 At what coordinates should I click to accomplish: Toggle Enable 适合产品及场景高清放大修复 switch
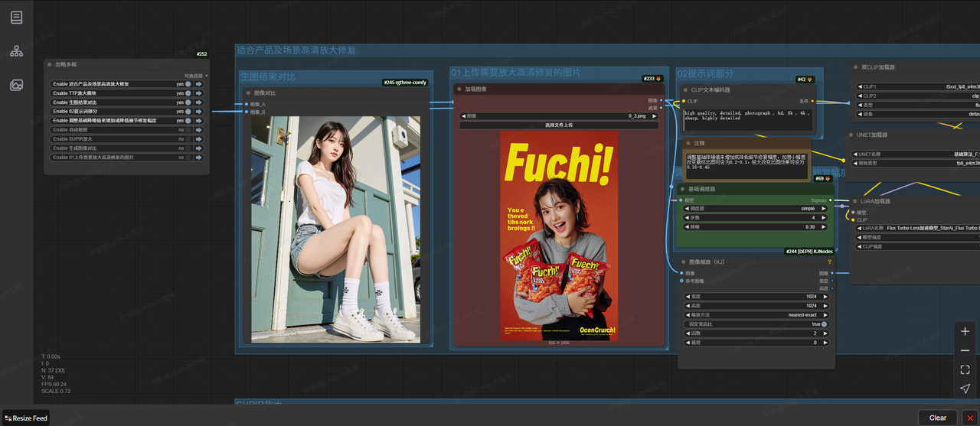pos(188,84)
